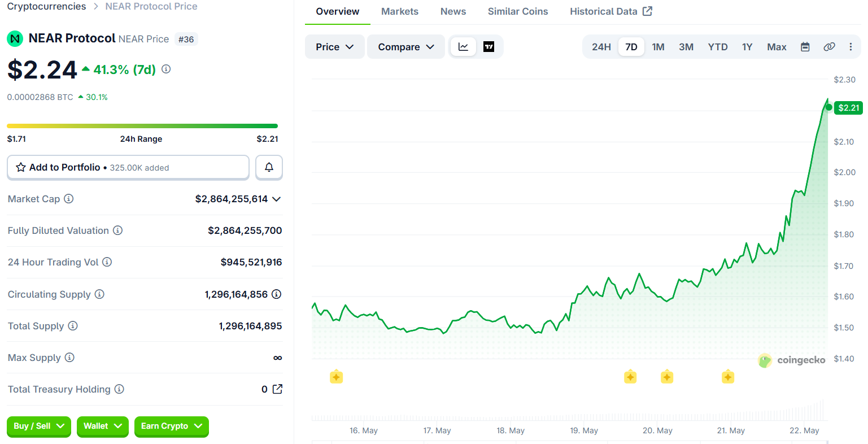Viewport: 868px width, 444px height.
Task: Click the star icon in Add to Portfolio
Action: pyautogui.click(x=21, y=167)
